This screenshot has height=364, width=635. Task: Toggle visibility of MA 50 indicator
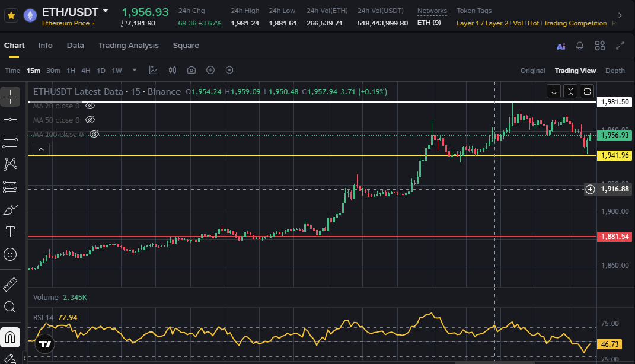pyautogui.click(x=90, y=120)
